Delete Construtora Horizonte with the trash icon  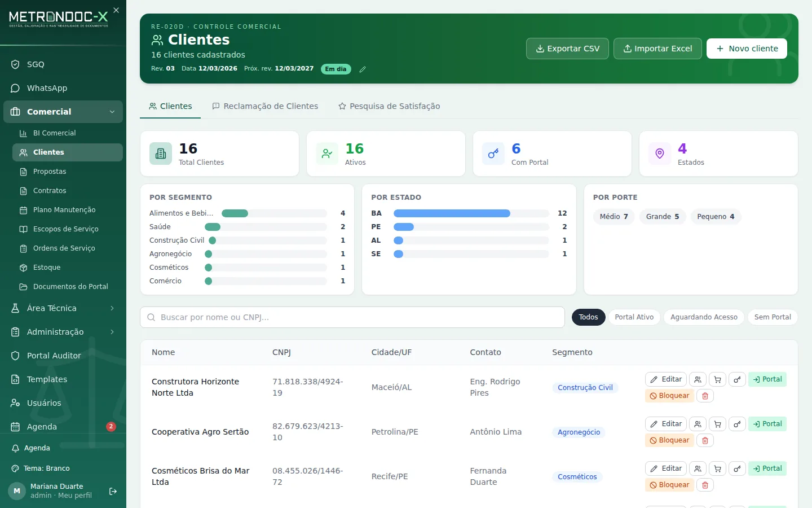tap(705, 396)
